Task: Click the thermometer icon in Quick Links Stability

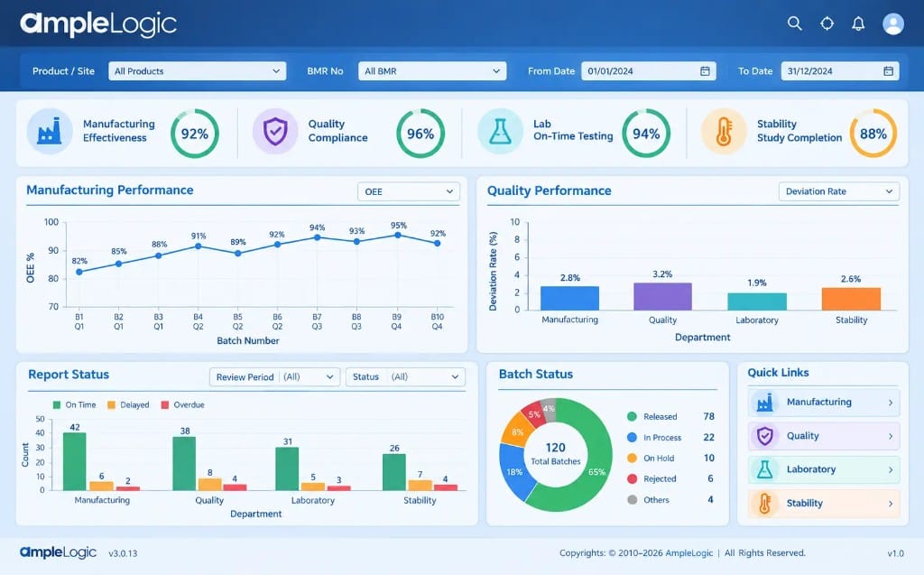Action: [764, 503]
